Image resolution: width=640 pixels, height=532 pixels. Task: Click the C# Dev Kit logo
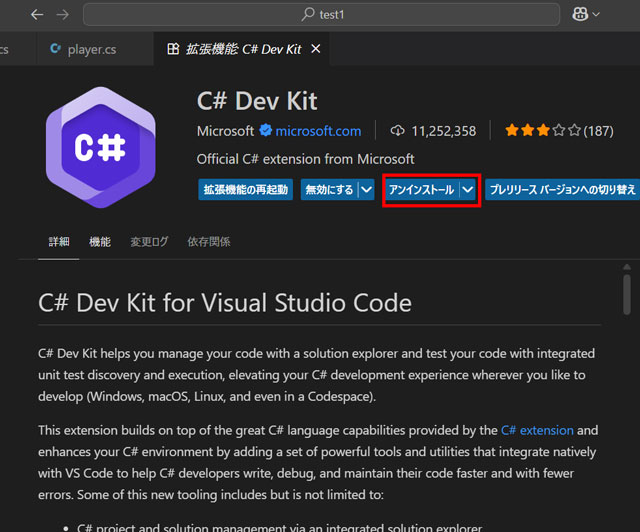[x=99, y=148]
